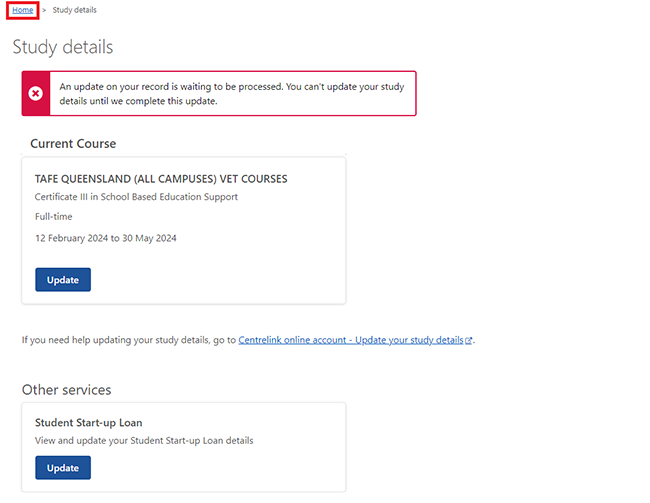Click Certificate III in School Based Education Support

(x=136, y=197)
